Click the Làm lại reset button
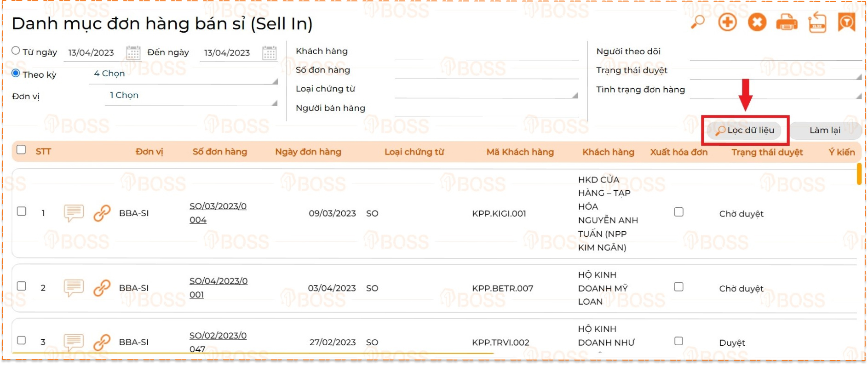Image resolution: width=868 pixels, height=365 pixels. [825, 131]
